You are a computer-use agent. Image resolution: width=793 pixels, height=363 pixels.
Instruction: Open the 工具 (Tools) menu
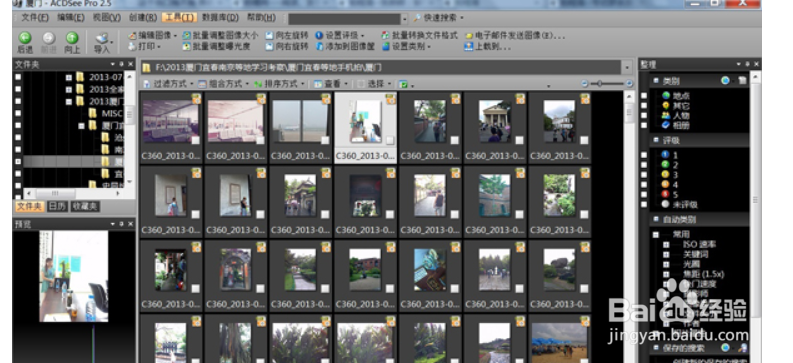coord(179,18)
